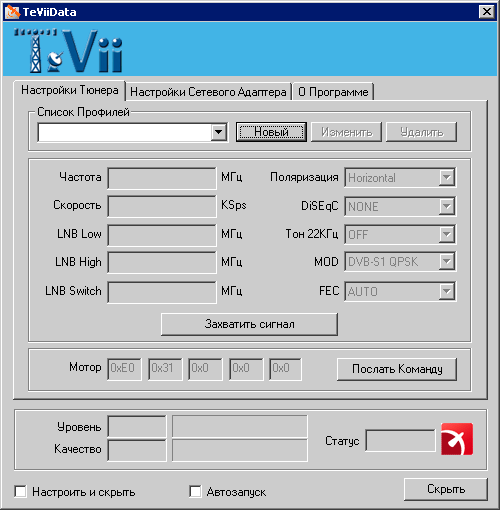Viewport: 500px width, 510px height.
Task: Focus the LNB Low field
Action: (162, 235)
